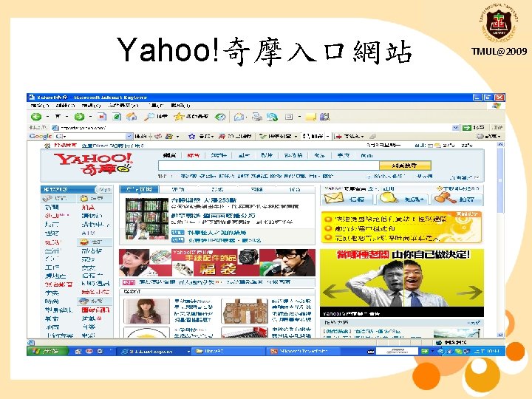Image resolution: width=532 pixels, height=399 pixels.
Task: Select the highlighted blue news tab
Action: coord(139,189)
